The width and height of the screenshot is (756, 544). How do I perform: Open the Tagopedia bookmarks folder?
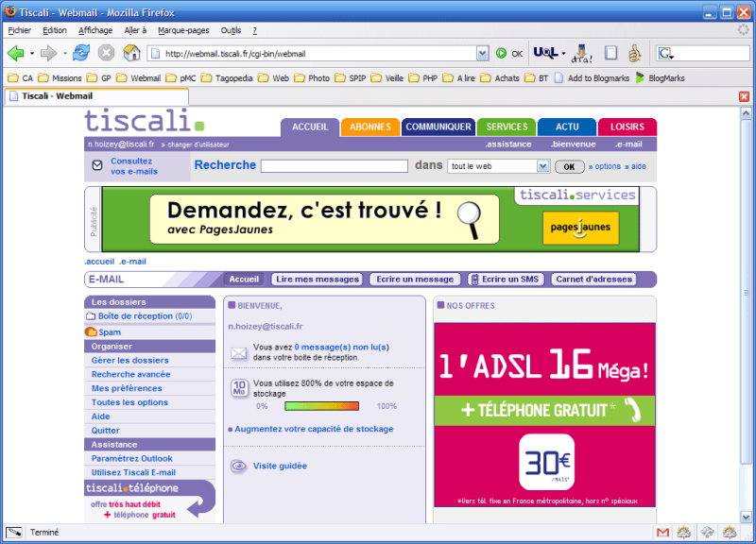tap(227, 78)
